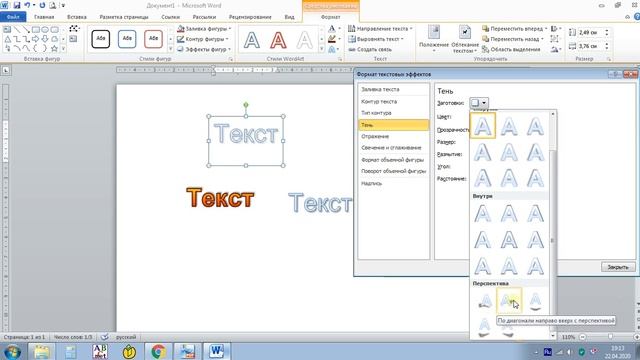Click русский language indicator in status bar
The width and height of the screenshot is (640, 360).
[x=126, y=337]
